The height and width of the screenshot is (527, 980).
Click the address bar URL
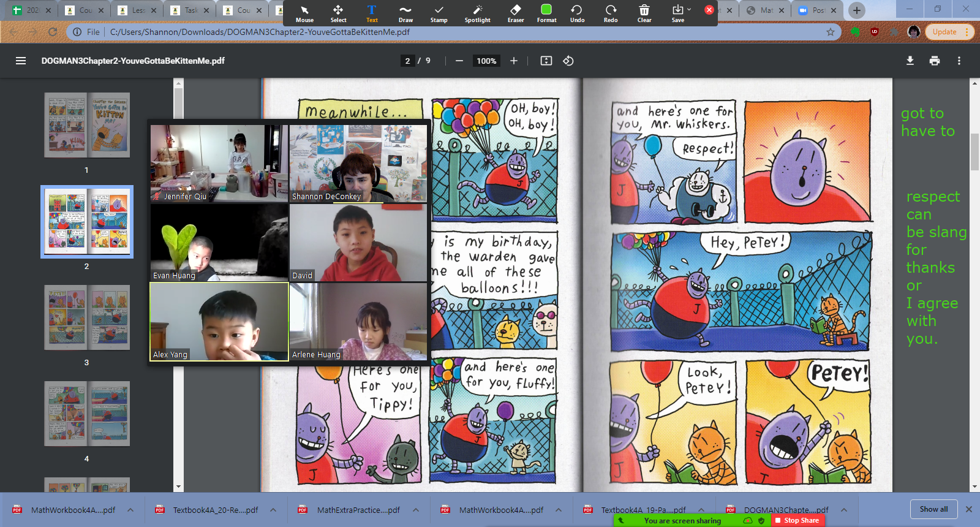(260, 32)
